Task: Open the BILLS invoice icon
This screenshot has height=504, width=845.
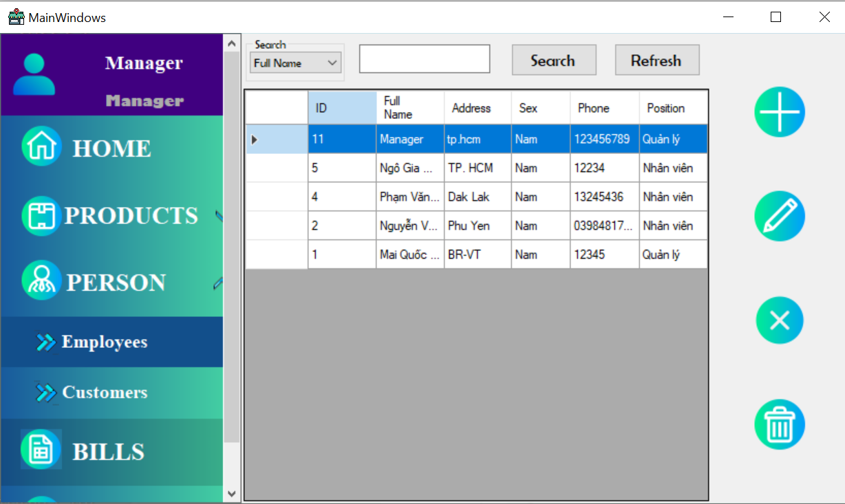Action: coord(41,450)
